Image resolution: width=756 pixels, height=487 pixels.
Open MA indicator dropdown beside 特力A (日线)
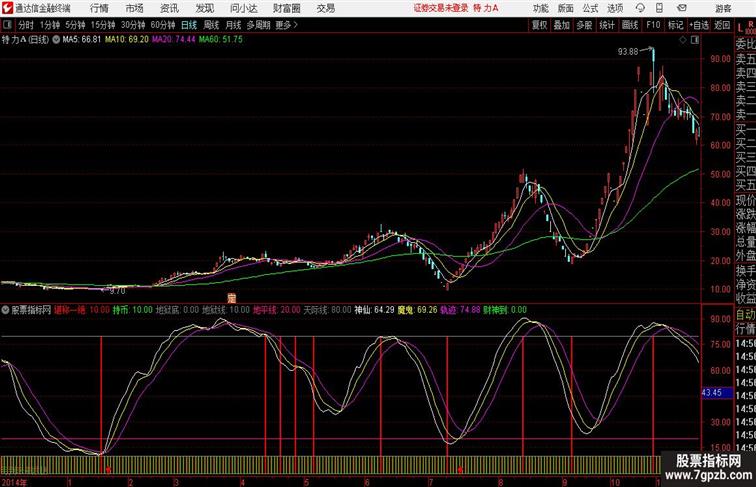coord(56,40)
